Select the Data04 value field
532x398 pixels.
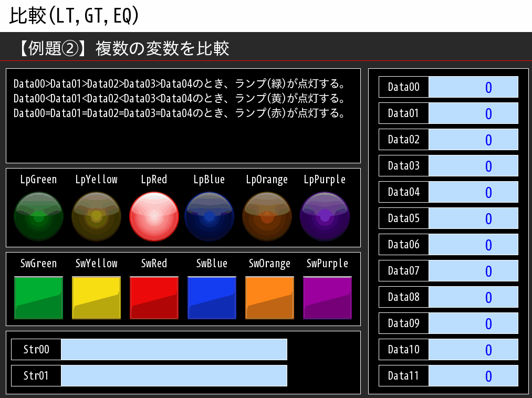point(473,192)
